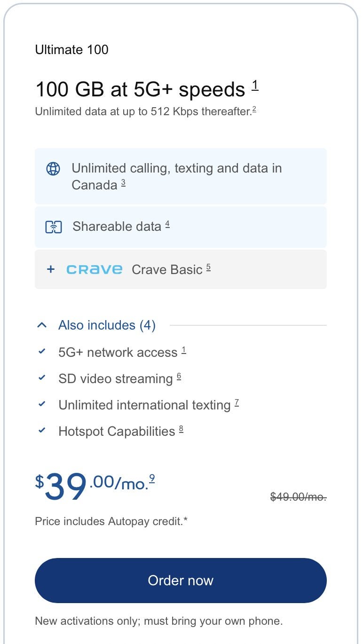
Task: Open footnote 1 on 100 GB at 5G+ speeds
Action: (x=255, y=85)
